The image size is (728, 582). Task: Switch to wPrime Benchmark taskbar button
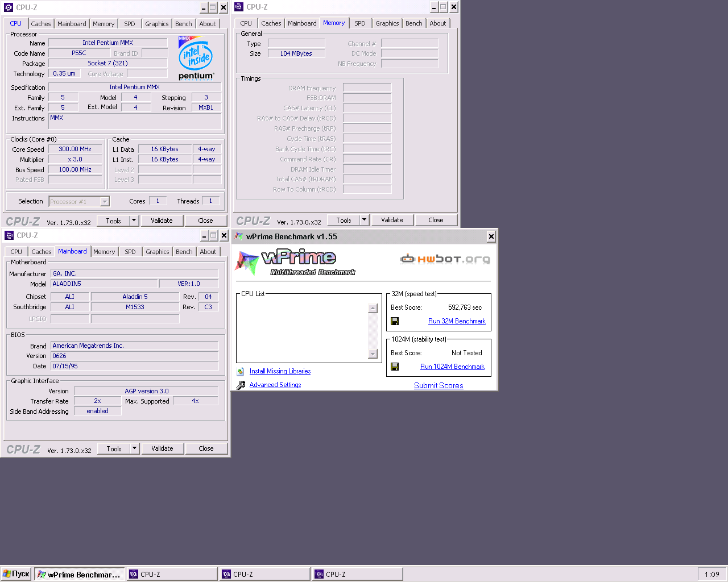(79, 574)
